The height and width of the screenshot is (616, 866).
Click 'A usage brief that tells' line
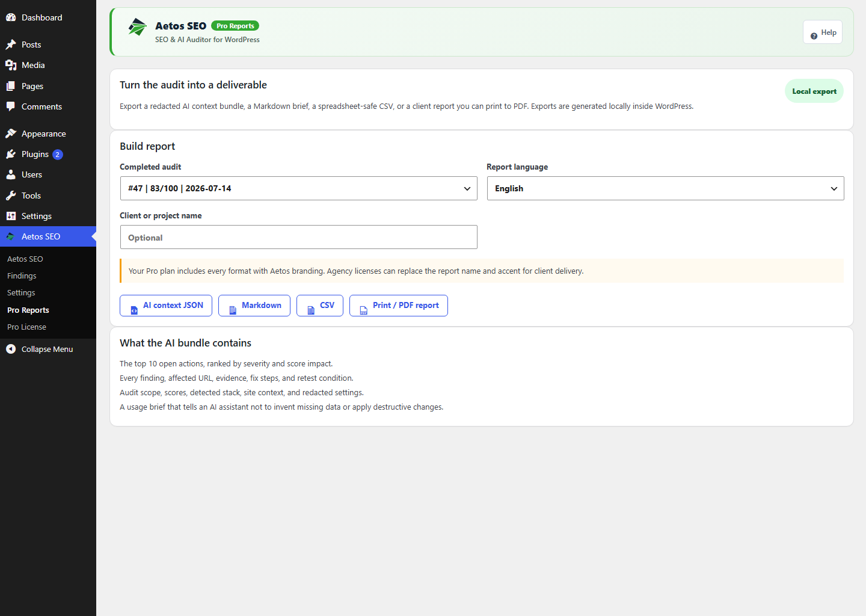(x=281, y=407)
